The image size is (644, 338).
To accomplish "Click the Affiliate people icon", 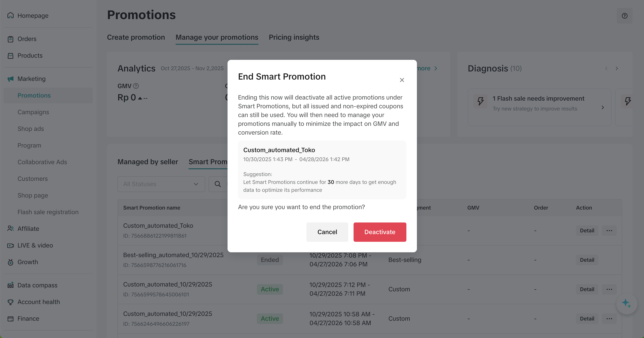I will click(11, 228).
